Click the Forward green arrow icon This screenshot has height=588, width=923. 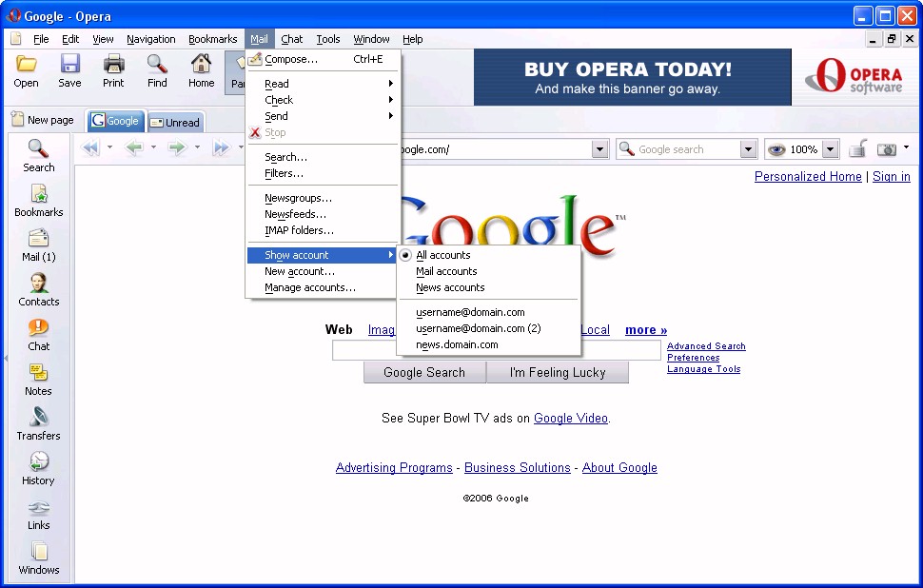click(x=177, y=147)
